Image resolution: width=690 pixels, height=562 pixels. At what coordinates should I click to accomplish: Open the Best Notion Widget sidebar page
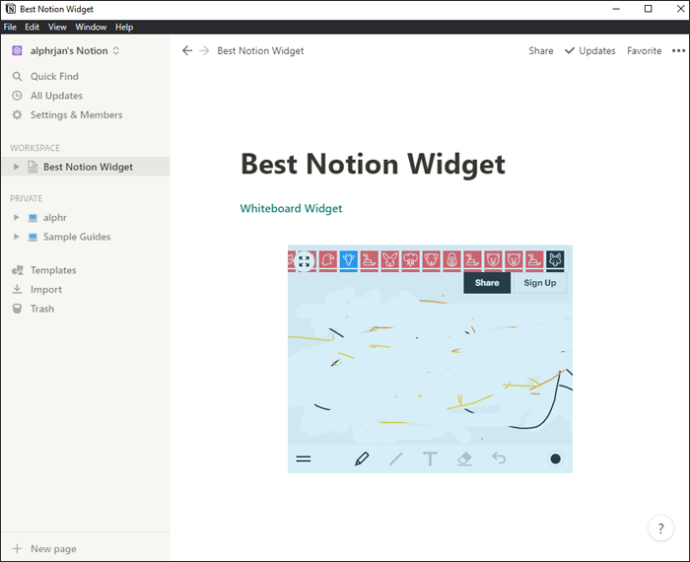coord(88,167)
